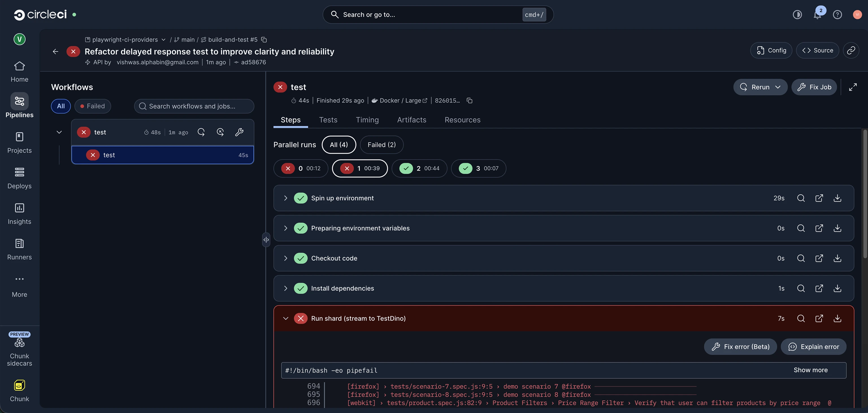Open Runners in the sidebar
The width and height of the screenshot is (868, 413).
pyautogui.click(x=19, y=249)
